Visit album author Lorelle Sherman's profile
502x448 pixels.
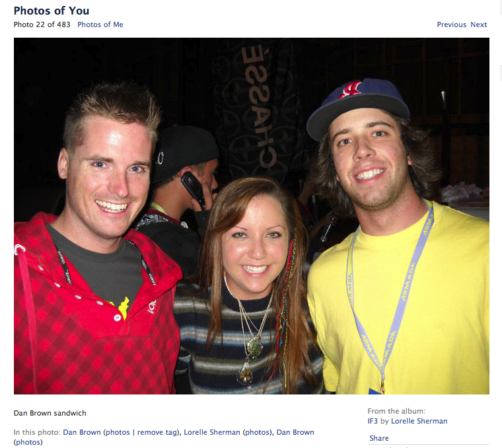(419, 421)
